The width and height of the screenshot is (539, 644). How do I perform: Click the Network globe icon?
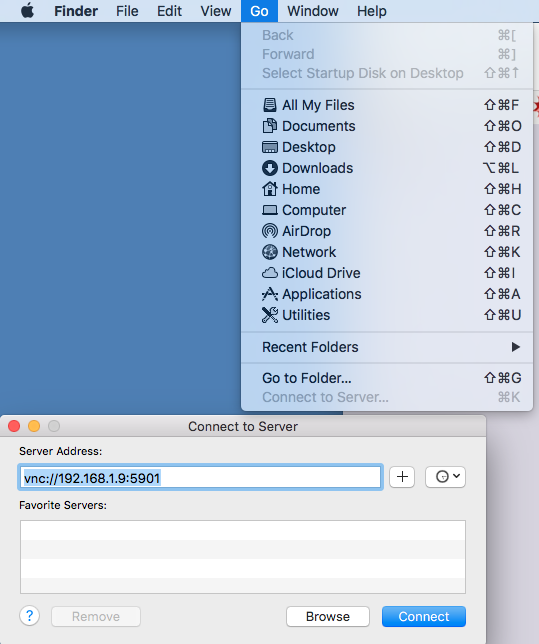[270, 252]
